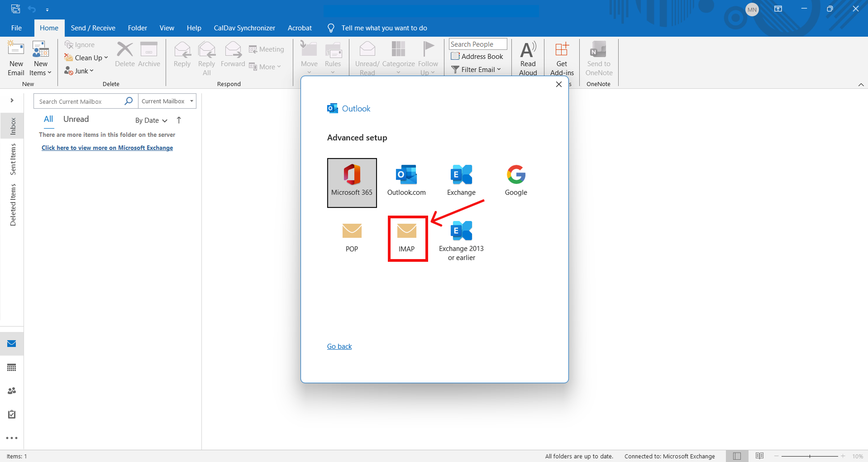This screenshot has width=868, height=462.
Task: Click Get Add-ins
Action: 562,58
